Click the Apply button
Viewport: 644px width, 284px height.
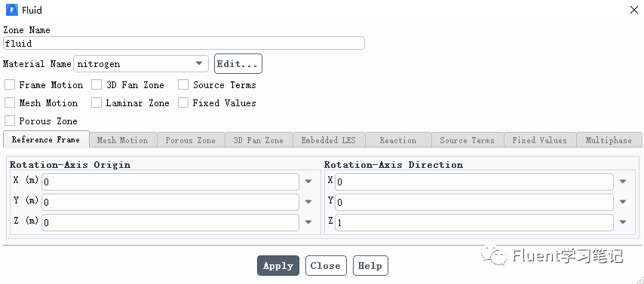point(278,265)
